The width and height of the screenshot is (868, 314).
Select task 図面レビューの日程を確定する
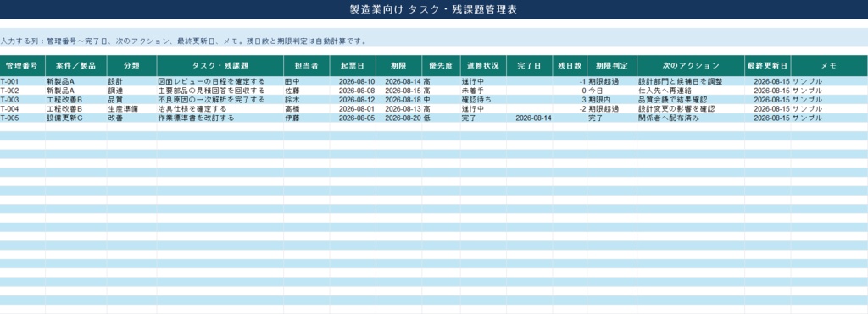point(220,81)
